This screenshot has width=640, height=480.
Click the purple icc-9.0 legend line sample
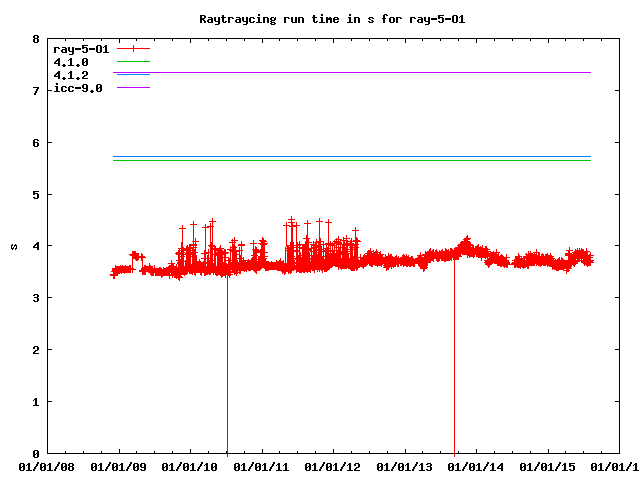point(133,88)
